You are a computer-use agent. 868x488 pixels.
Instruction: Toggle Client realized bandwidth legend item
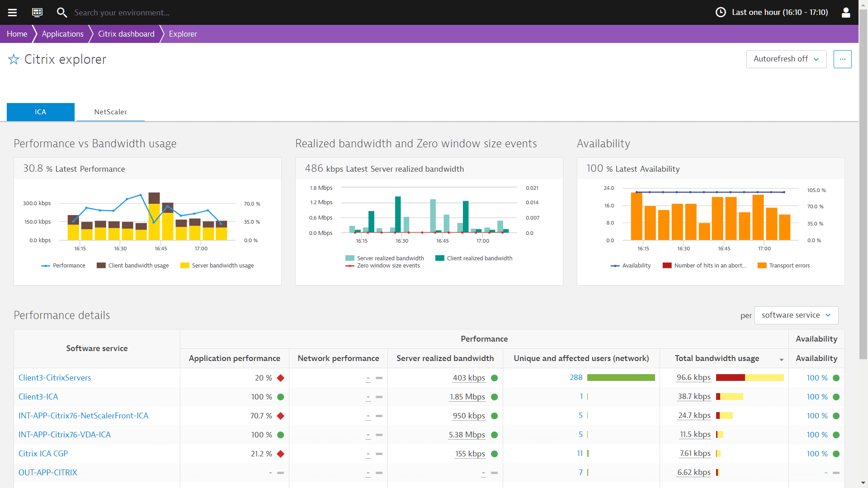pyautogui.click(x=474, y=258)
